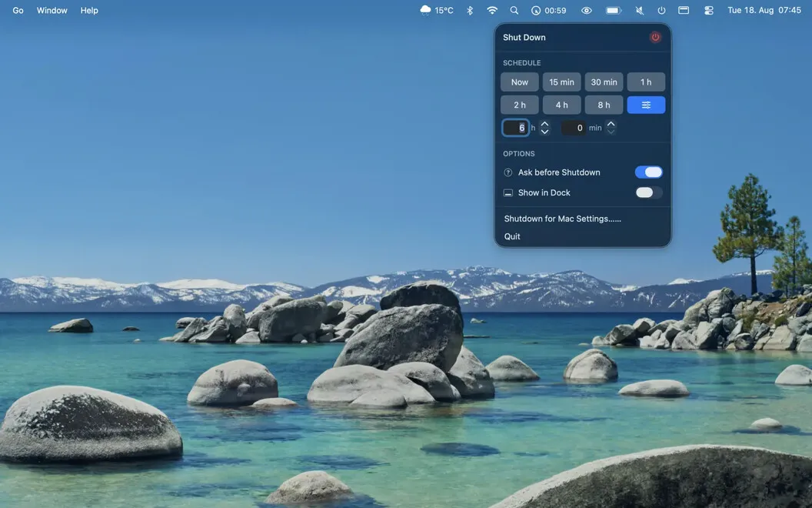
Task: Click the hours input field showing 6
Action: [515, 128]
